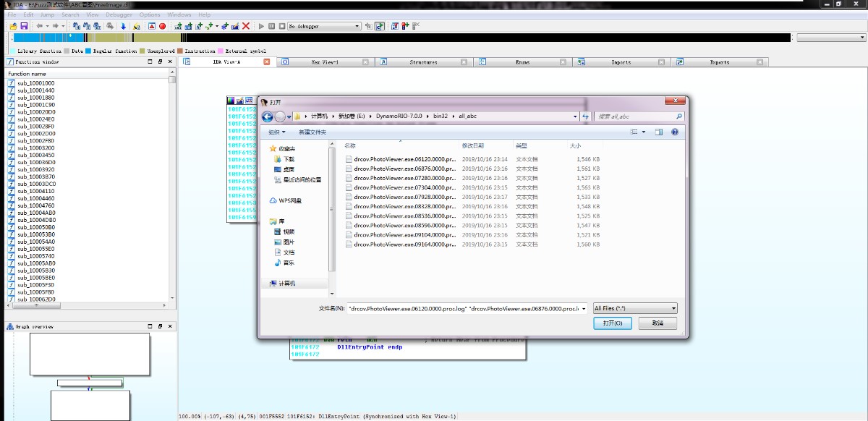Close the Structures tab

click(463, 62)
